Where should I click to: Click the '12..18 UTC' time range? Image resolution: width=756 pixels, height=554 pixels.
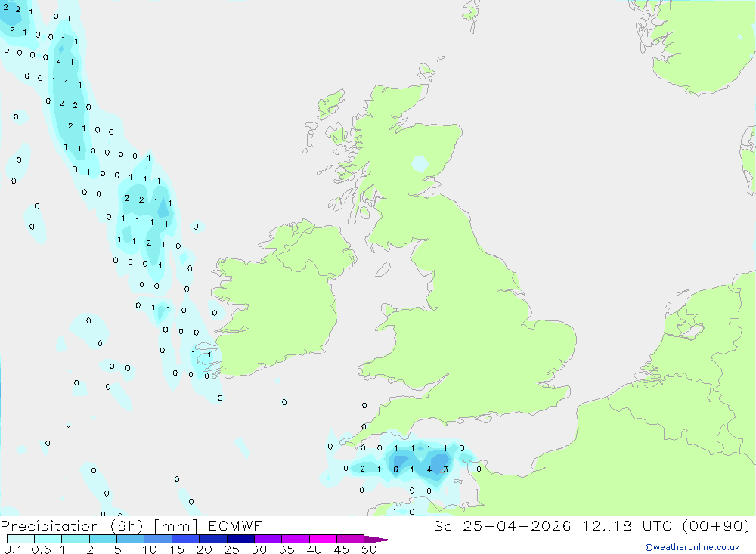627,526
